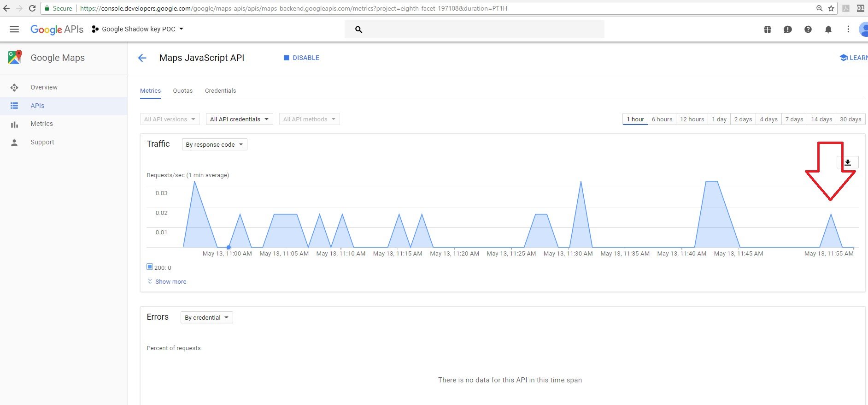Click the Metrics bar chart icon
This screenshot has height=405, width=868.
pyautogui.click(x=14, y=124)
